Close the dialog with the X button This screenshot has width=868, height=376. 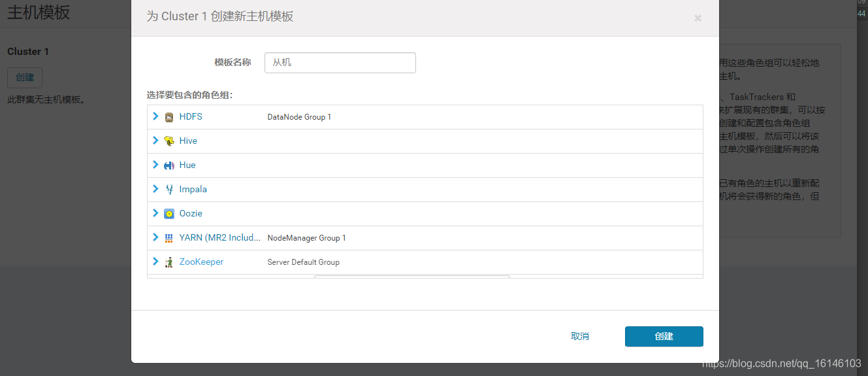tap(698, 18)
